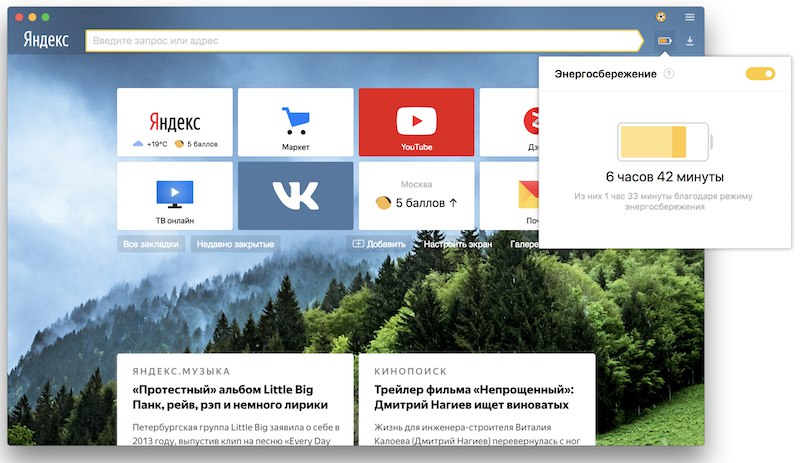This screenshot has height=463, width=800.
Task: Open the help question mark next to Энергосбережение
Action: pyautogui.click(x=668, y=74)
